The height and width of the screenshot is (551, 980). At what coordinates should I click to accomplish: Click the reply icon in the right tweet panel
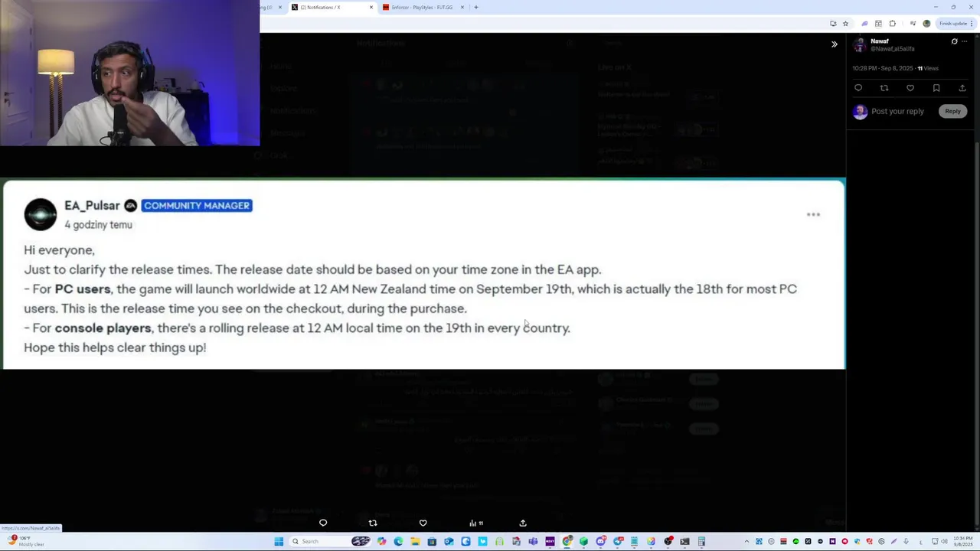pyautogui.click(x=858, y=88)
